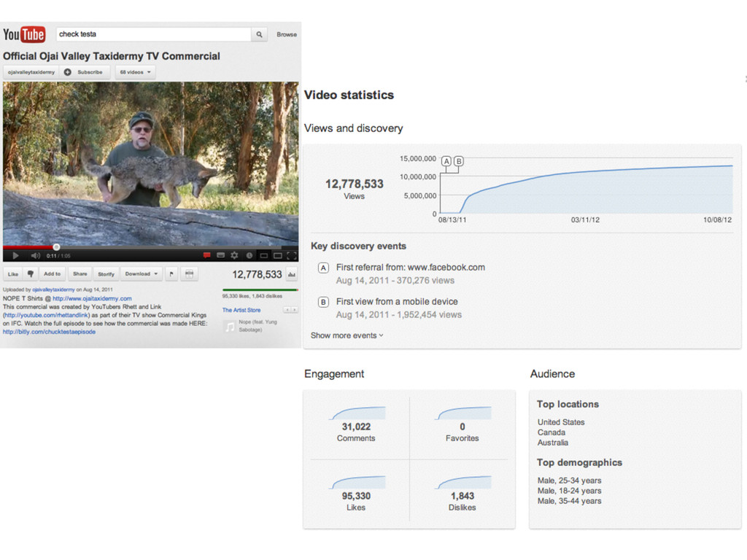Show video statistics chart icon
This screenshot has height=560, width=747.
[292, 275]
